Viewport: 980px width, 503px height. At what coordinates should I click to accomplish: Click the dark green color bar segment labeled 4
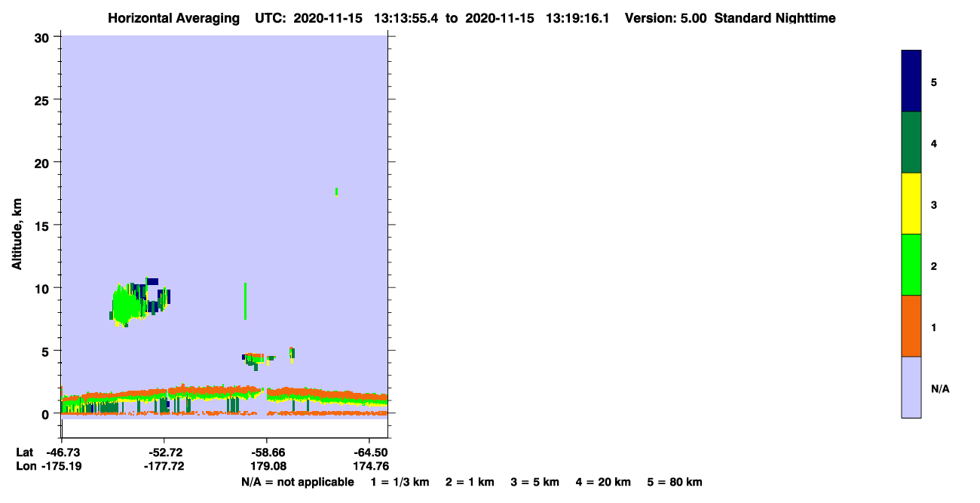911,143
